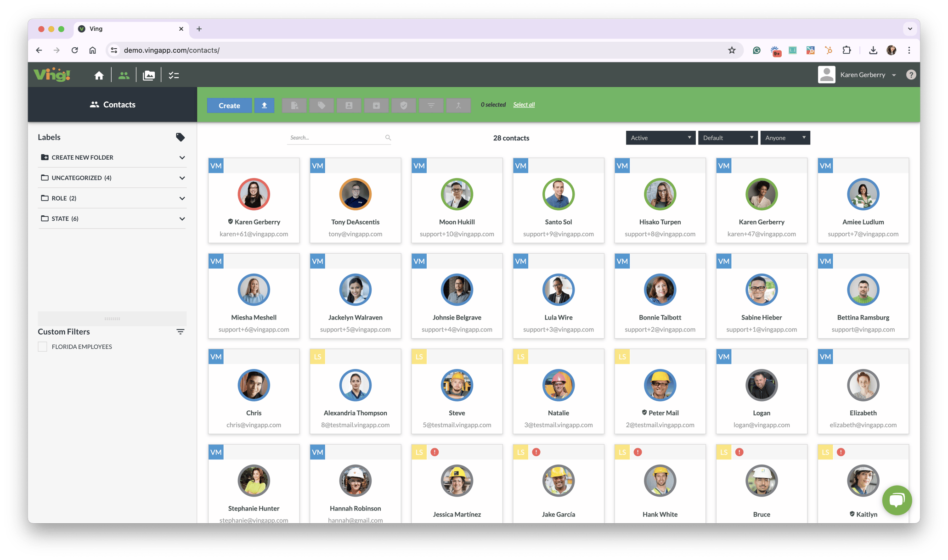Click the Select all link
This screenshot has height=560, width=948.
pos(524,105)
